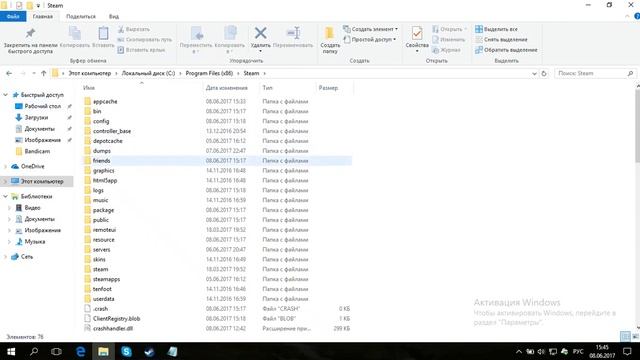Click the red Удалить icon

pos(260,33)
